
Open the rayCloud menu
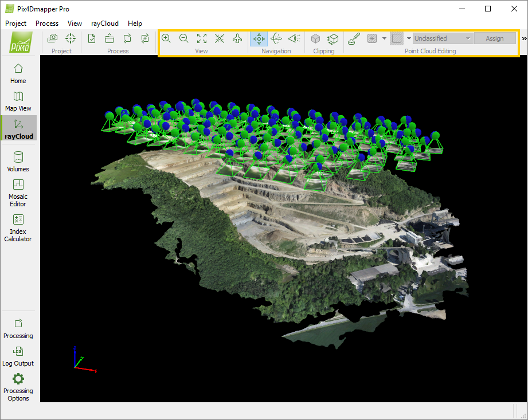tap(104, 23)
